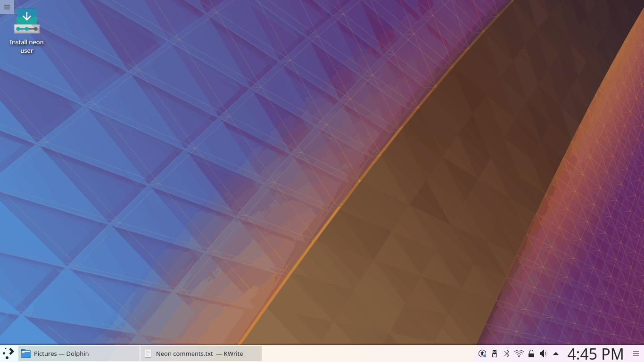Open the KDE application launcher

[x=8, y=354]
